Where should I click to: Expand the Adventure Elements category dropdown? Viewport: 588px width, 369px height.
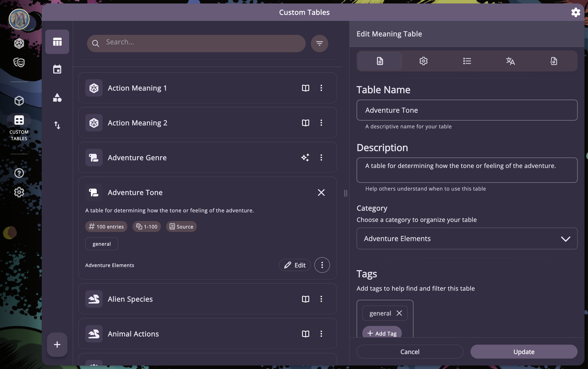coord(467,238)
